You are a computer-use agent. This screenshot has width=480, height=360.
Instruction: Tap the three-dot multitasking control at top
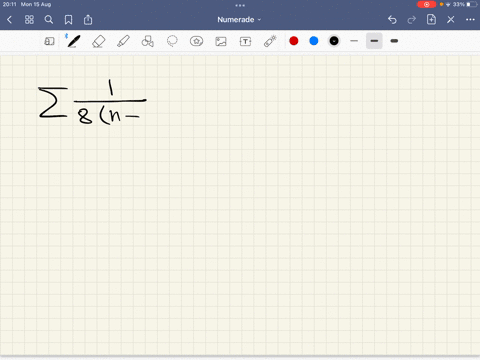pos(240,5)
